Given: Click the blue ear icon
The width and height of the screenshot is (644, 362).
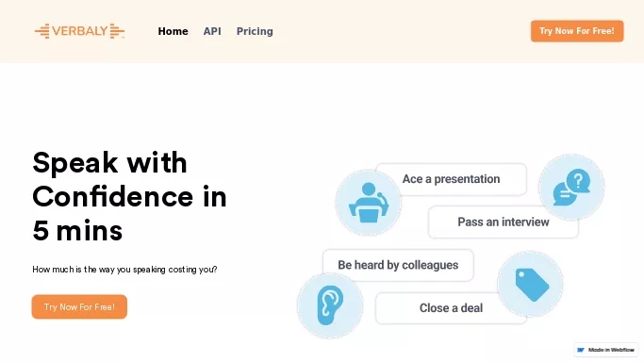Looking at the screenshot, I should (x=330, y=305).
